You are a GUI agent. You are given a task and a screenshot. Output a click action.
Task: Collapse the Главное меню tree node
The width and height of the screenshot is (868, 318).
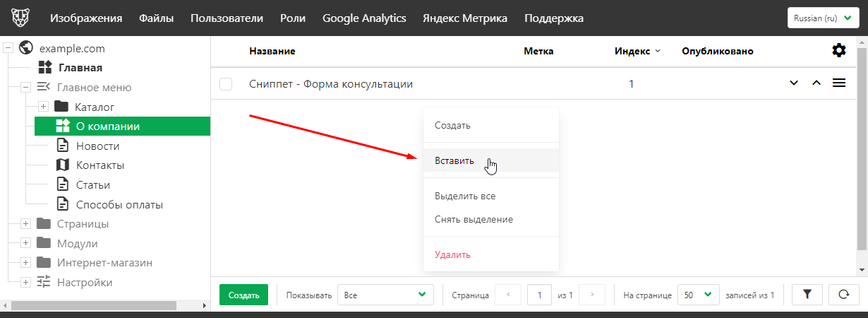tap(25, 88)
